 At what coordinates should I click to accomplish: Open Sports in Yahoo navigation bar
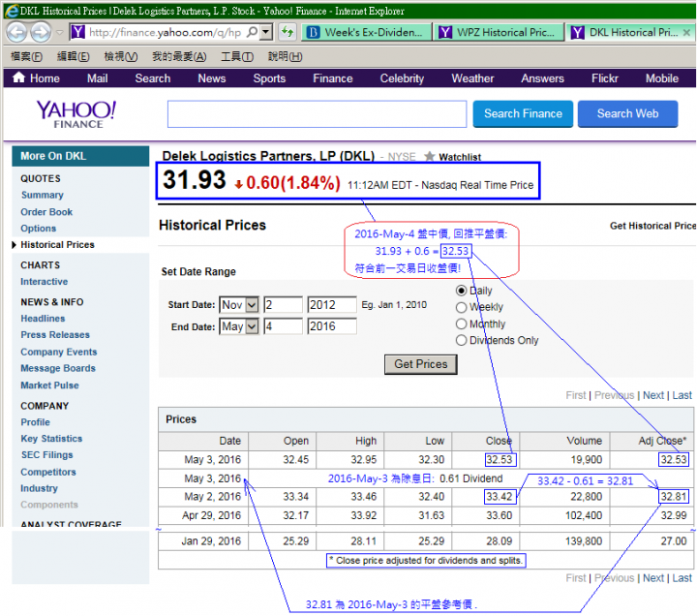(269, 78)
